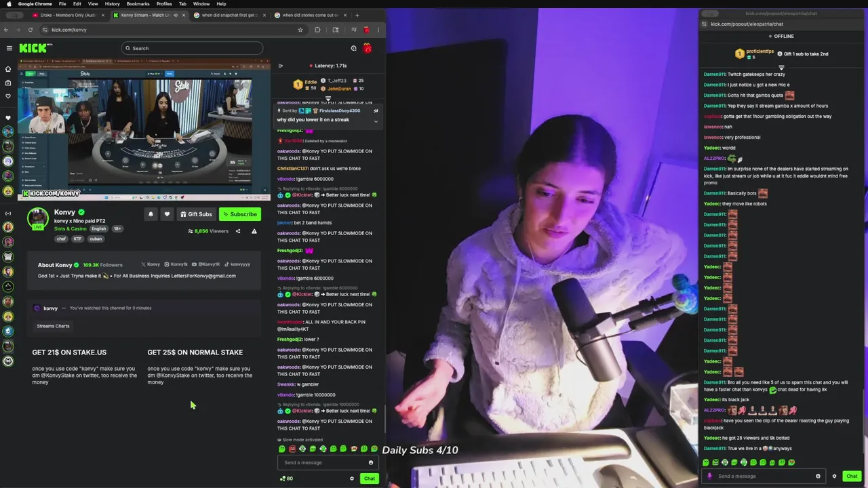This screenshot has width=868, height=488.
Task: Open emoji picker in popout chat
Action: pyautogui.click(x=818, y=476)
